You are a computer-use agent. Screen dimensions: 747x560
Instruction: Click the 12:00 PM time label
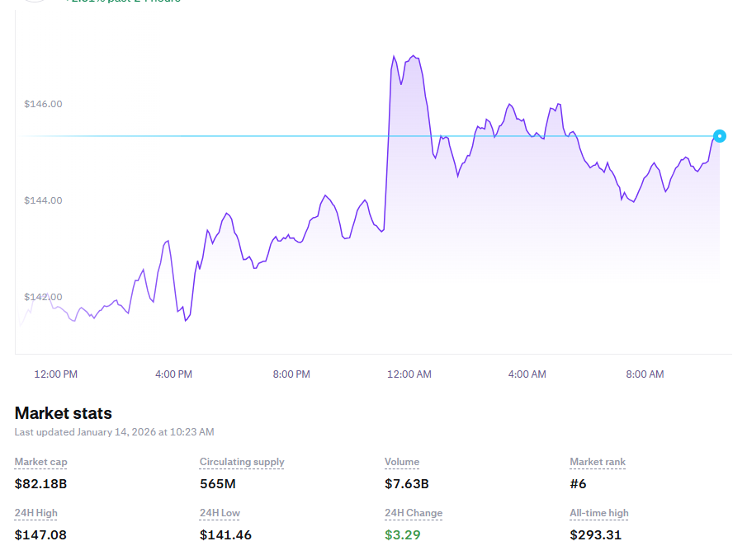point(54,374)
